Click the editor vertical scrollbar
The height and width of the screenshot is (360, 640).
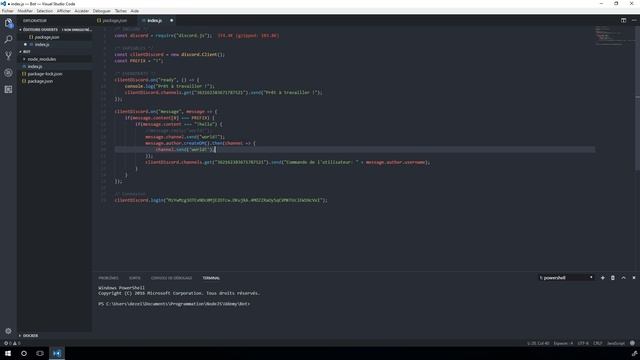coord(637,98)
